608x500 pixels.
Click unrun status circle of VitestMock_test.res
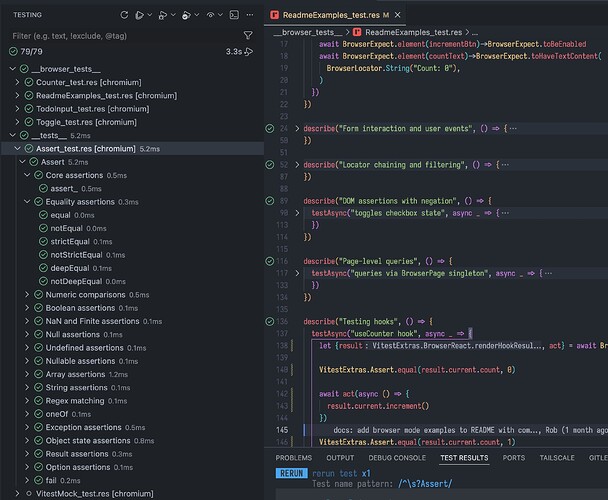pyautogui.click(x=29, y=494)
